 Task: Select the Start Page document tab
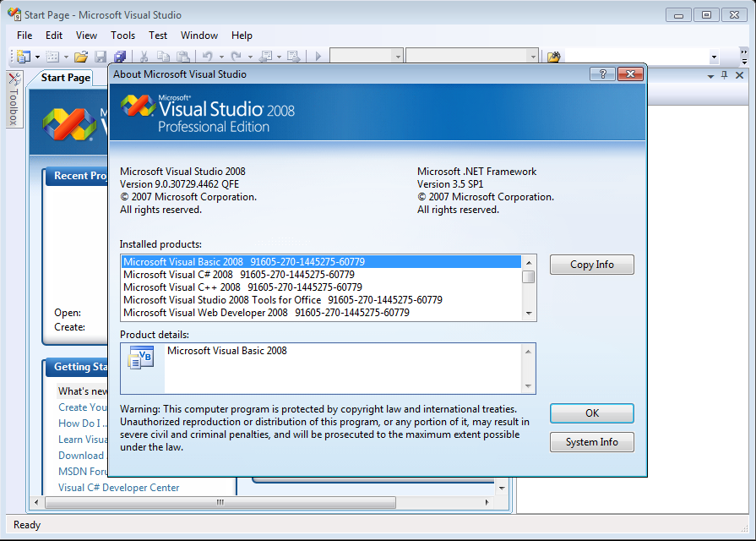coord(66,78)
